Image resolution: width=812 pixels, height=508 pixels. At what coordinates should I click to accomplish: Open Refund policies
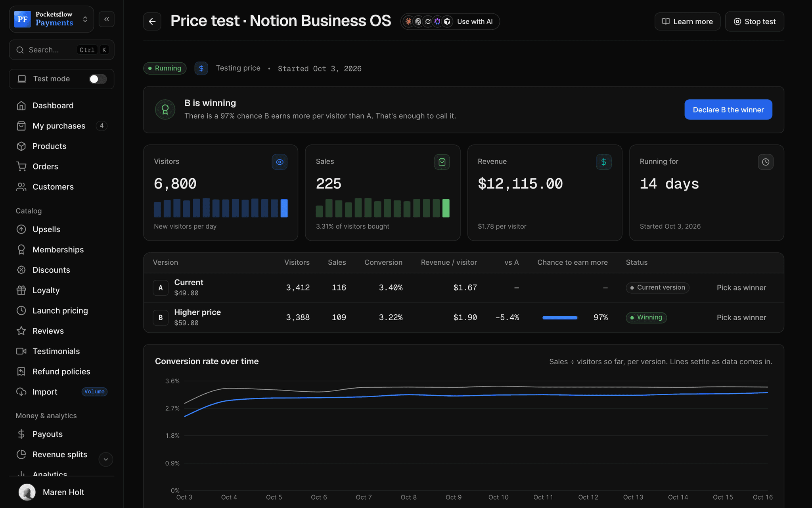click(x=61, y=371)
